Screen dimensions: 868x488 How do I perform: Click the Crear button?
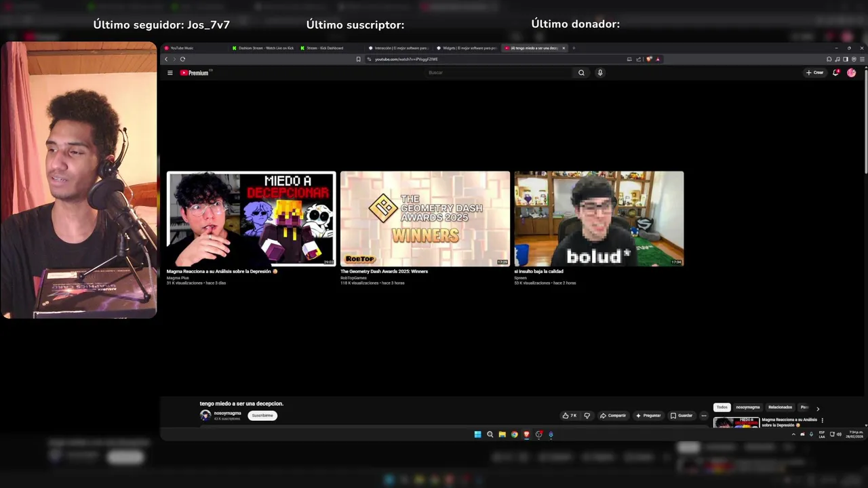point(814,73)
